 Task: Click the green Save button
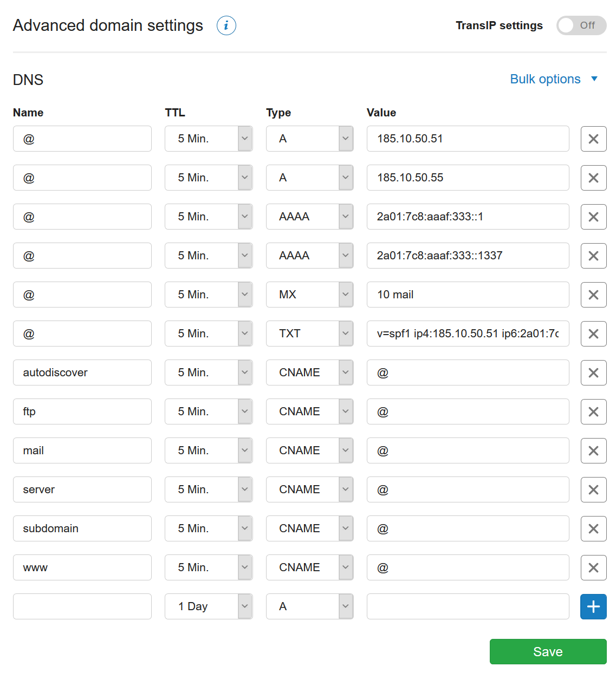pos(548,651)
